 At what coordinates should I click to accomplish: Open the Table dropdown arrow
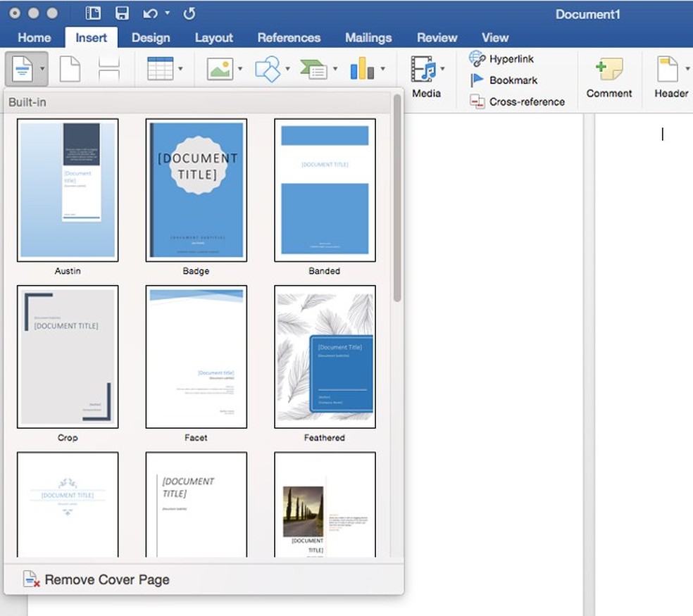point(181,69)
